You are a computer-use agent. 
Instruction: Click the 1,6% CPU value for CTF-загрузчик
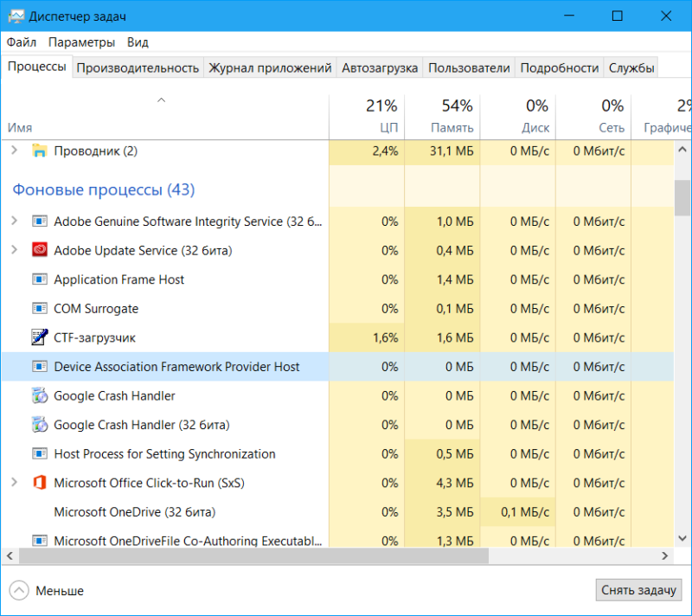pos(385,337)
